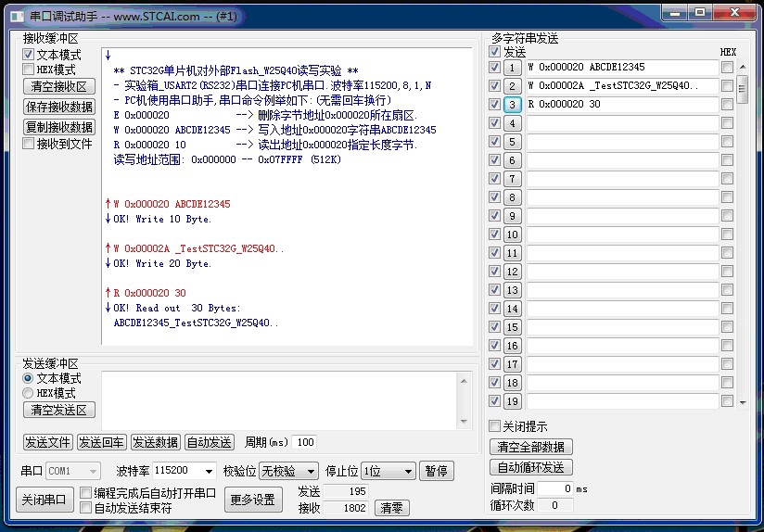
Task: Enable 接收到文件 checkbox
Action: [x=28, y=144]
